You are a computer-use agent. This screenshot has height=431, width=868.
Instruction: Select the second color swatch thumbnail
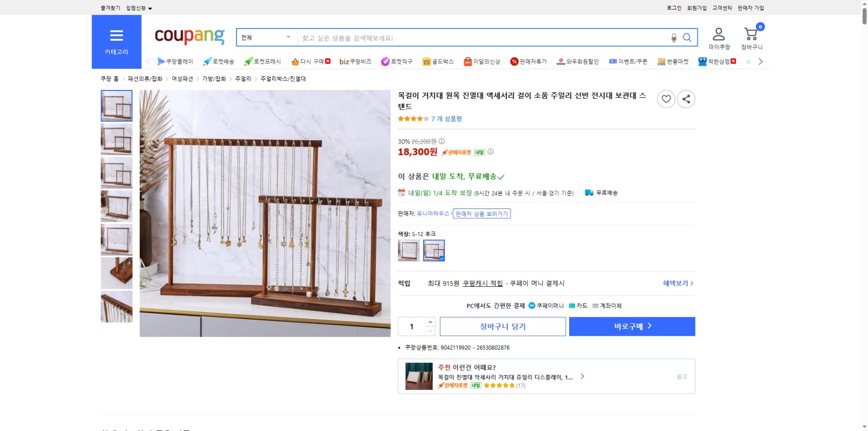click(434, 251)
